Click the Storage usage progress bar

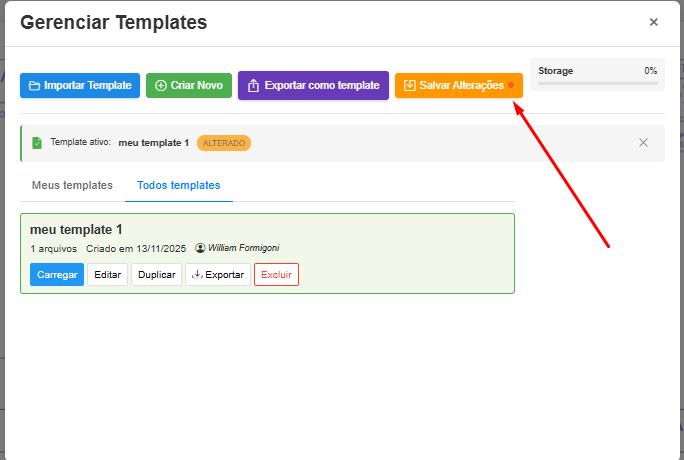pos(597,84)
